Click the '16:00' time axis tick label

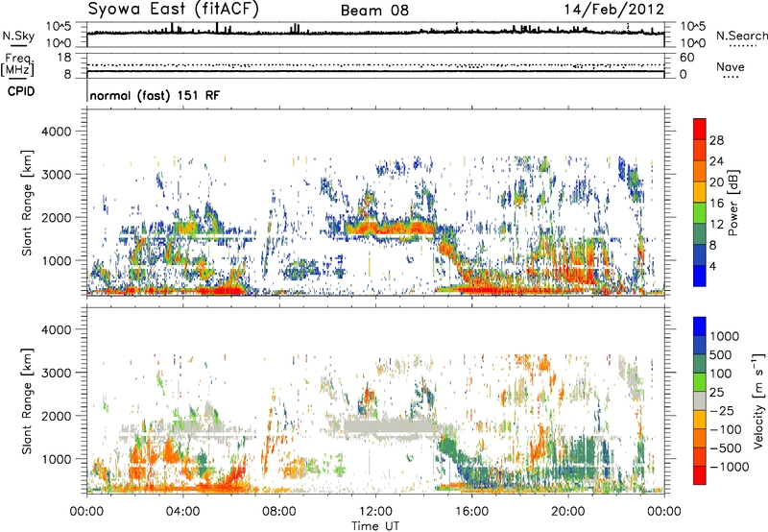(471, 512)
